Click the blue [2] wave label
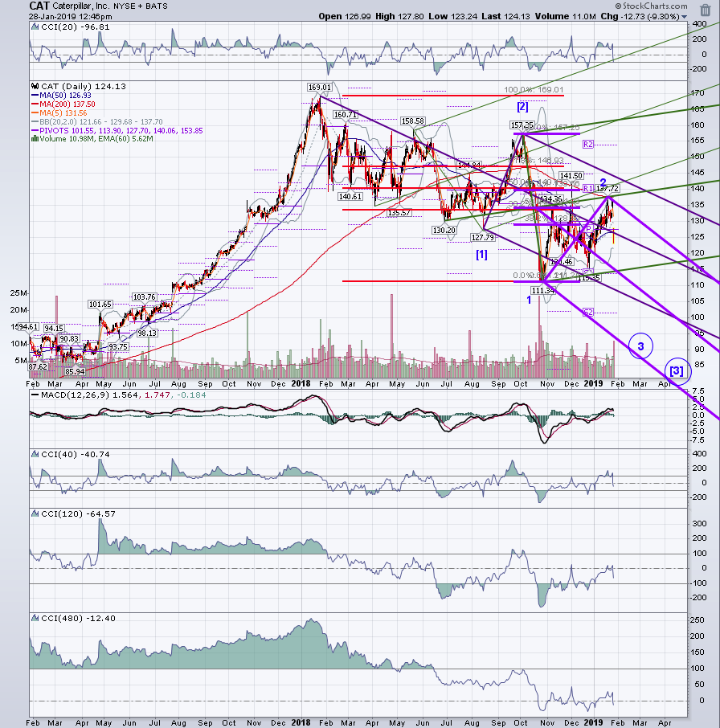This screenshot has width=720, height=728. click(x=522, y=107)
